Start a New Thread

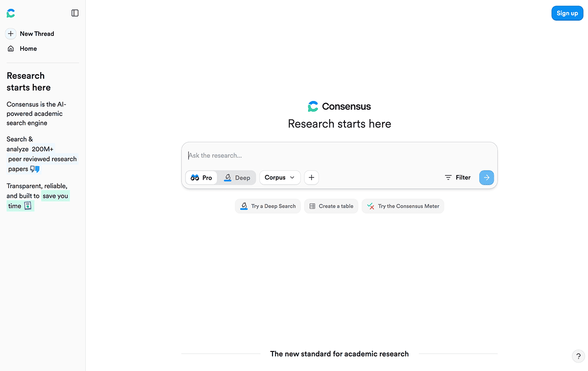[x=30, y=34]
